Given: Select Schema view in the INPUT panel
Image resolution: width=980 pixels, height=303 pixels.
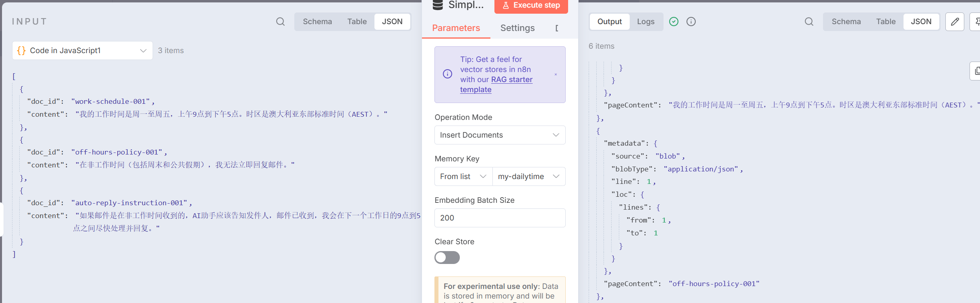Looking at the screenshot, I should 317,22.
